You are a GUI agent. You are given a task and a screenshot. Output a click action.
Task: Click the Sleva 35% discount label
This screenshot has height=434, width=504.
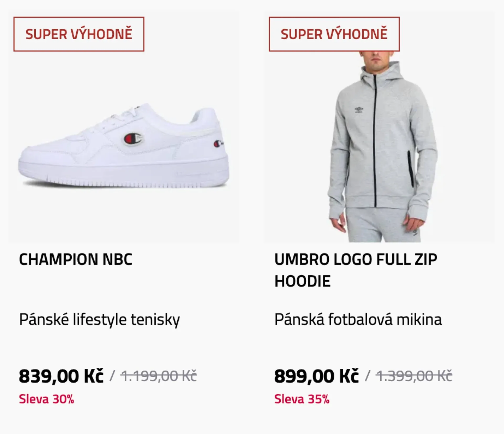[x=302, y=399]
